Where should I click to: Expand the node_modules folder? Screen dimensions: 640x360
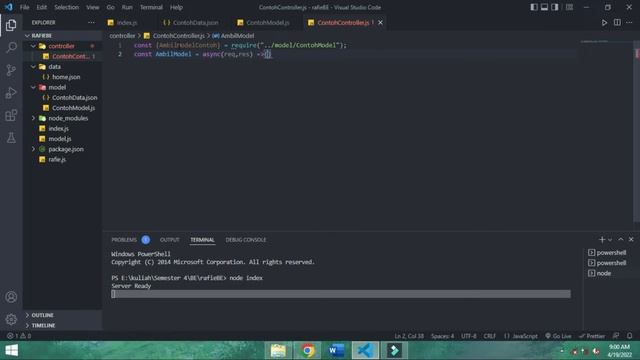(x=62, y=118)
